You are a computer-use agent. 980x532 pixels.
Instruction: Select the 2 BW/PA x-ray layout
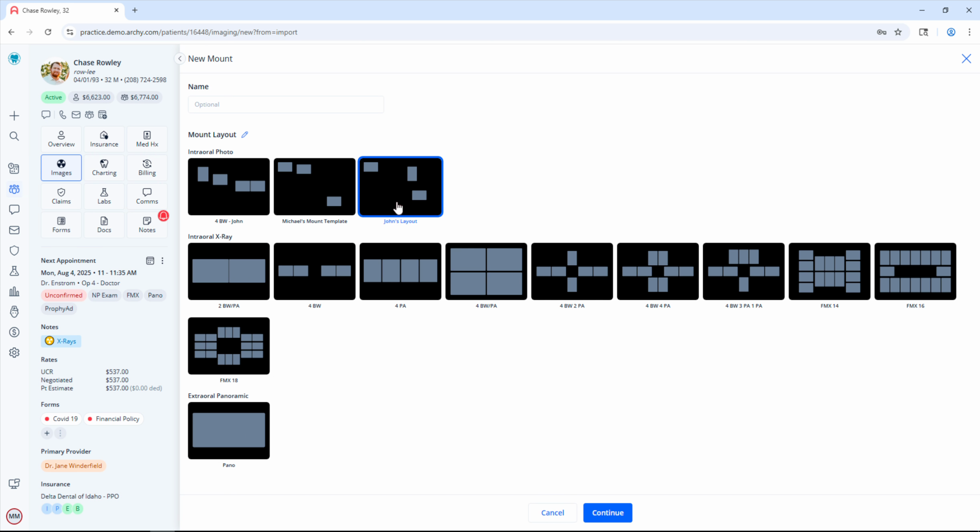pos(229,271)
